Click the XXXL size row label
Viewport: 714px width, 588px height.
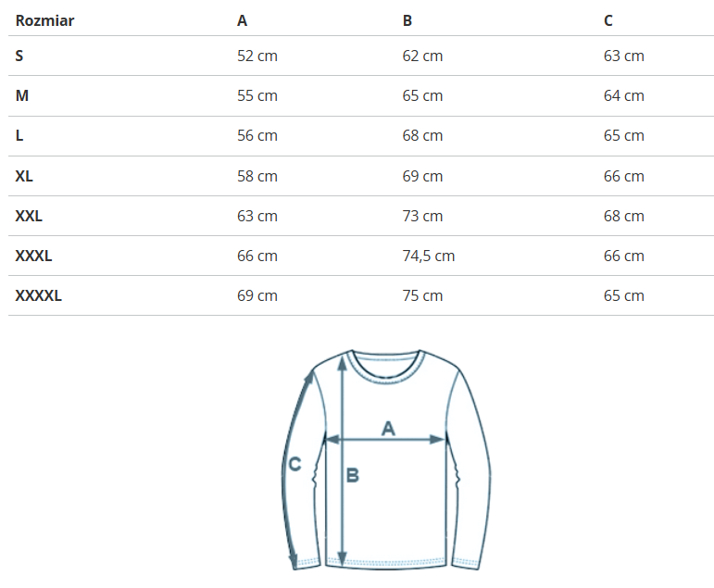coord(33,256)
